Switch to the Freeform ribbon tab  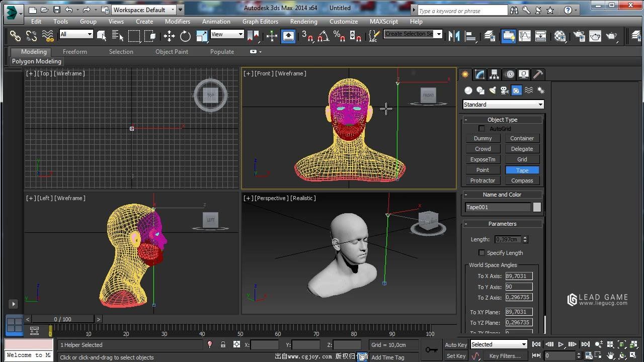tap(75, 52)
